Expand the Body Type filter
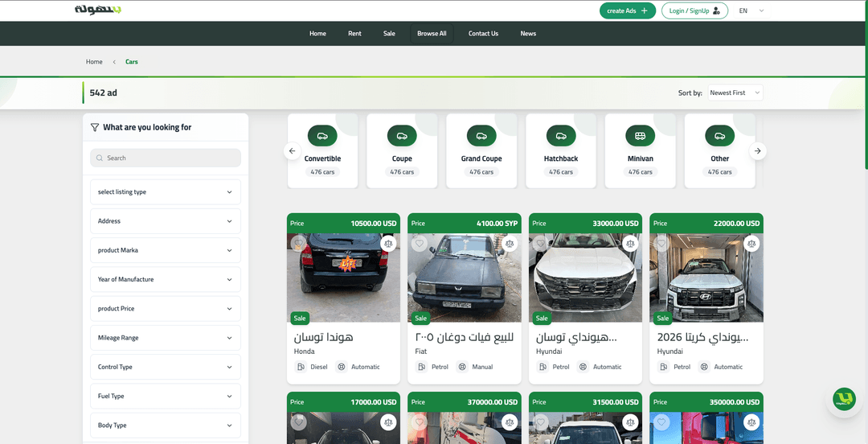This screenshot has width=868, height=444. click(x=166, y=425)
